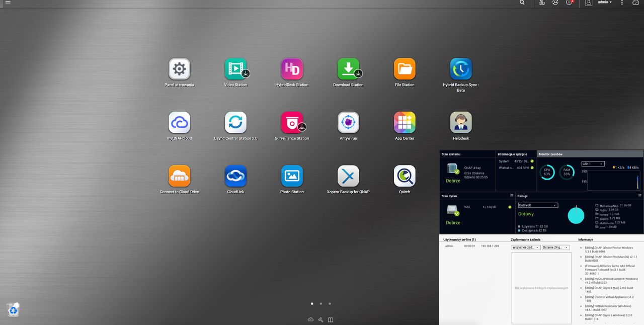Click the RAM 33% gauge
Image resolution: width=644 pixels, height=325 pixels.
567,172
